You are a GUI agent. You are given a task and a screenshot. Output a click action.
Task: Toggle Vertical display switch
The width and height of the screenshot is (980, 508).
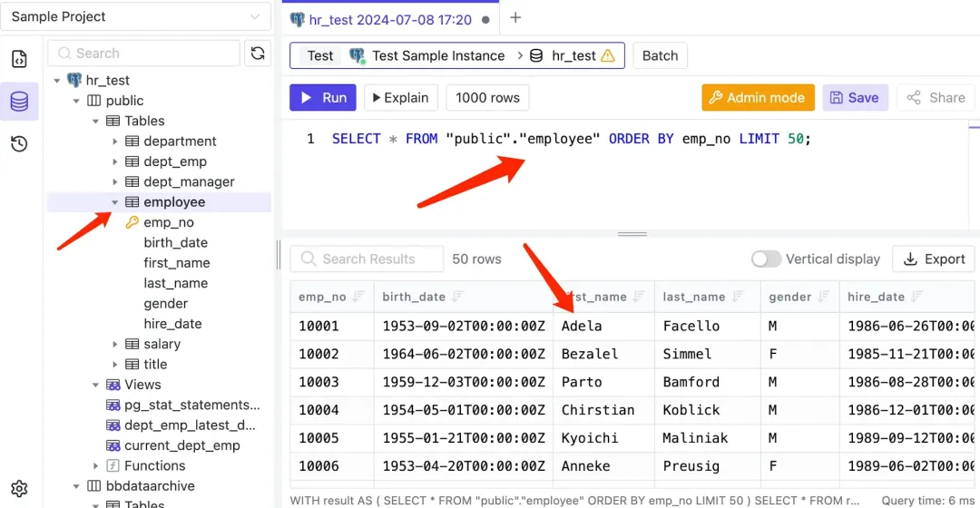[766, 259]
